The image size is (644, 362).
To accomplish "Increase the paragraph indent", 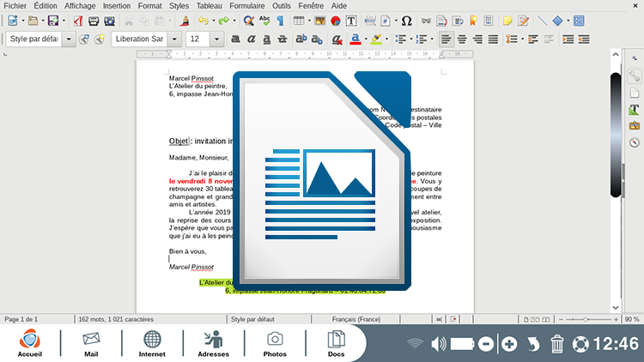I will click(x=568, y=39).
